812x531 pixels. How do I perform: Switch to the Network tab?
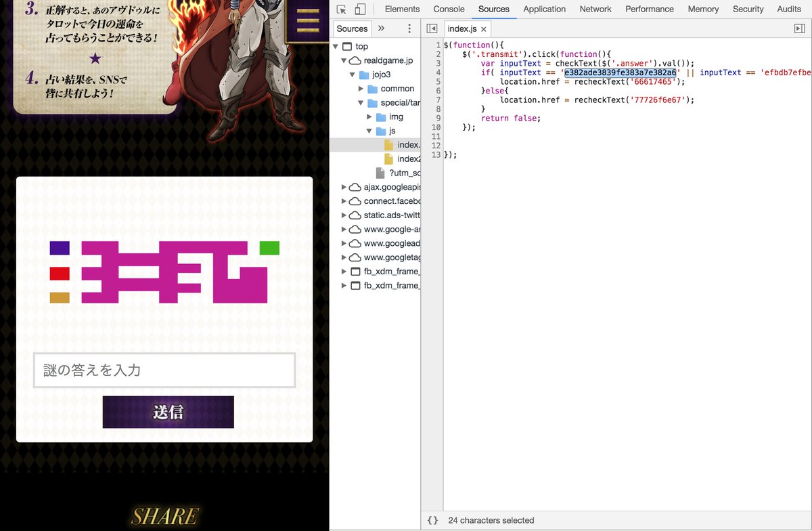coord(595,9)
